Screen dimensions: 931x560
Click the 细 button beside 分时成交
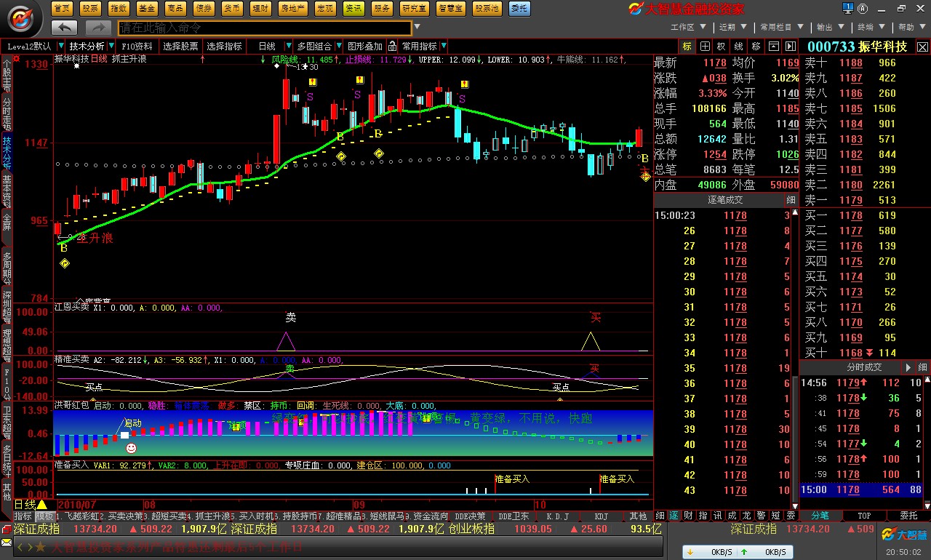(922, 367)
